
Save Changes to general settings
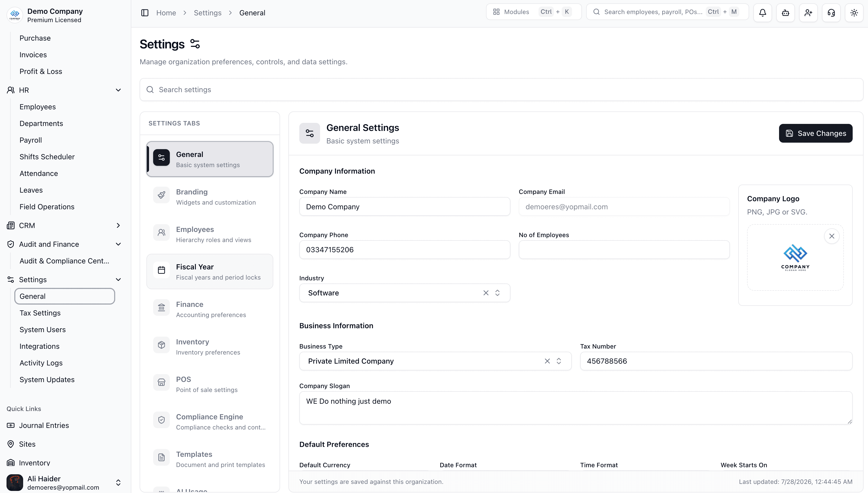[x=815, y=133]
